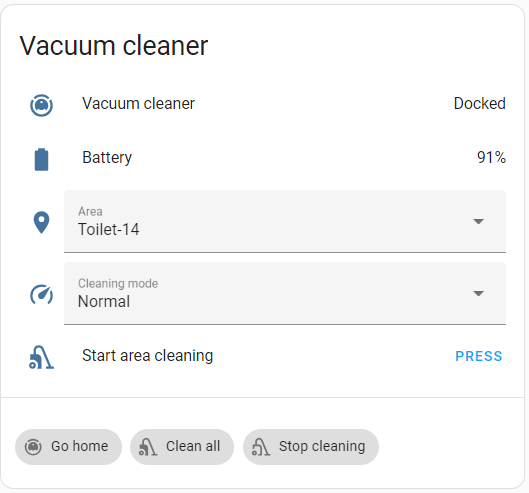Click the vacuum icon beside Start area cleaning

click(41, 357)
